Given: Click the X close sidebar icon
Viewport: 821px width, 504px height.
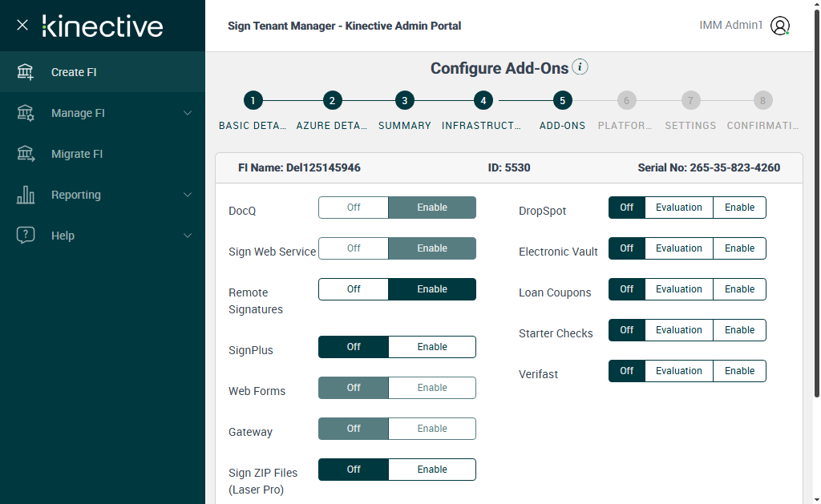Looking at the screenshot, I should (x=22, y=25).
